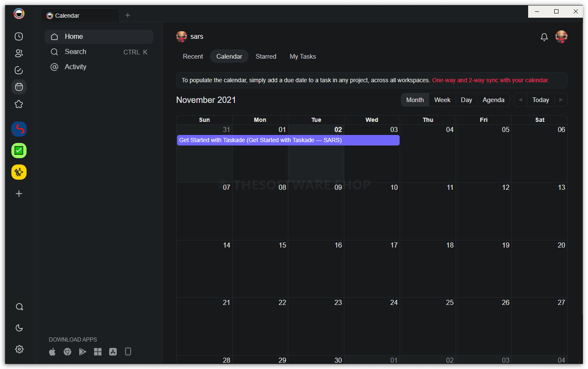
Task: Toggle dark mode moon icon
Action: pos(19,328)
